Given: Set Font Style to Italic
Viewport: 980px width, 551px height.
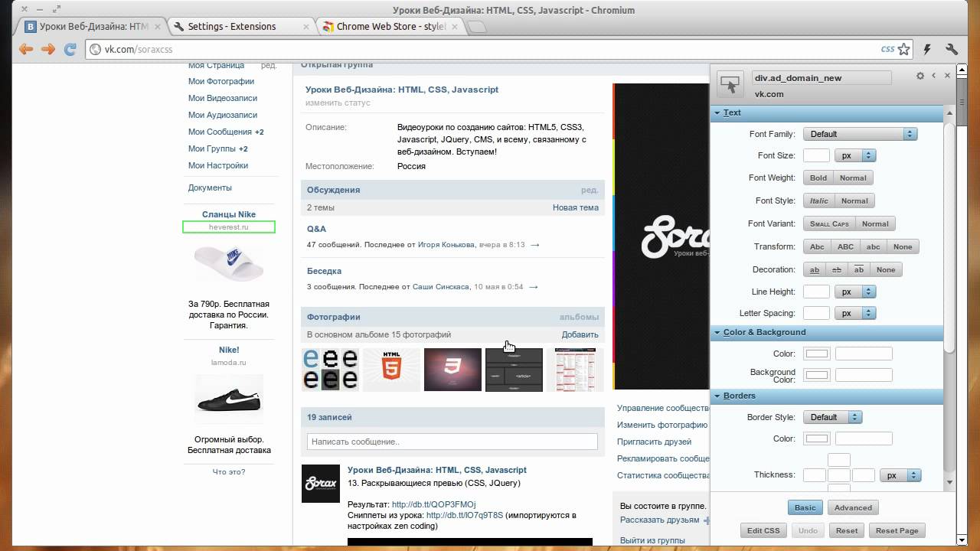Looking at the screenshot, I should (819, 201).
